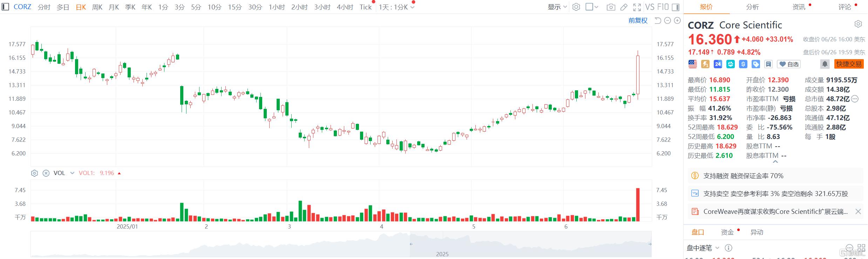
Task: Select the pencil drawing tool
Action: (x=624, y=7)
